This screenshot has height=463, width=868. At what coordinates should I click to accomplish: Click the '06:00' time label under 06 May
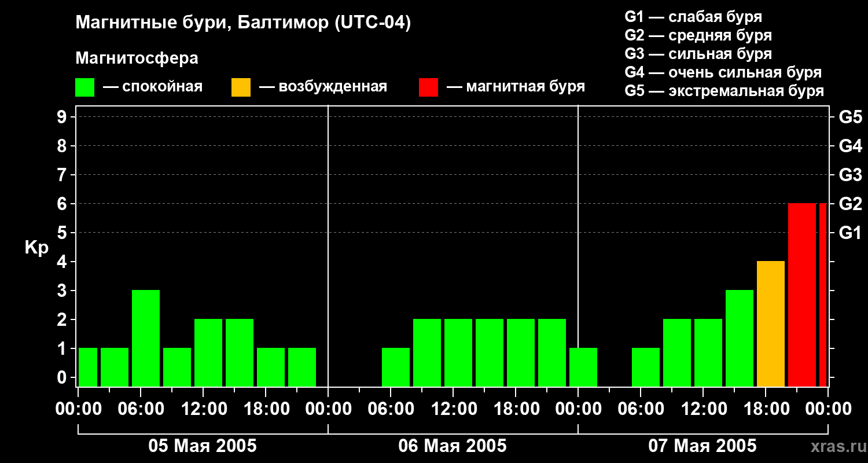390,409
